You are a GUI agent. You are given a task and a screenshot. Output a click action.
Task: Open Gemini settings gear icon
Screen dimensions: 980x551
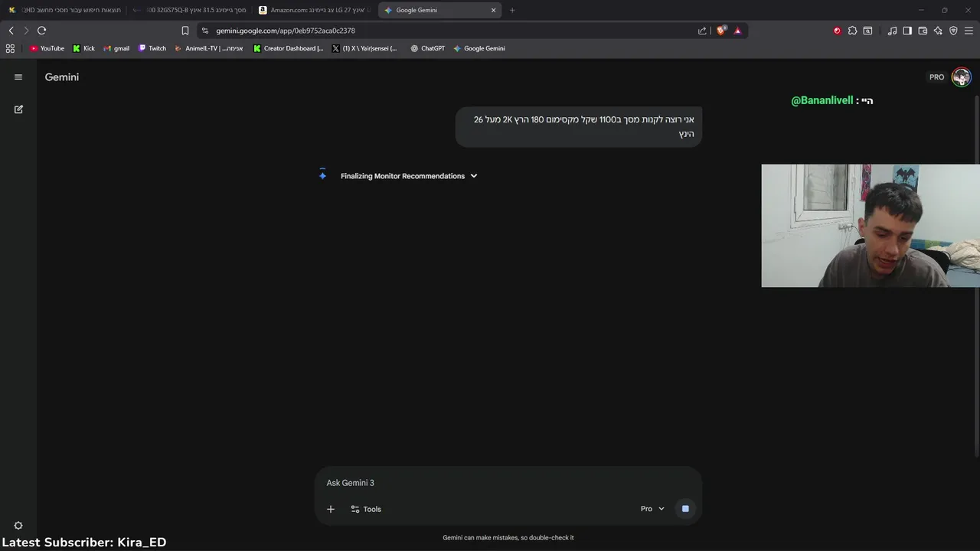point(18,526)
